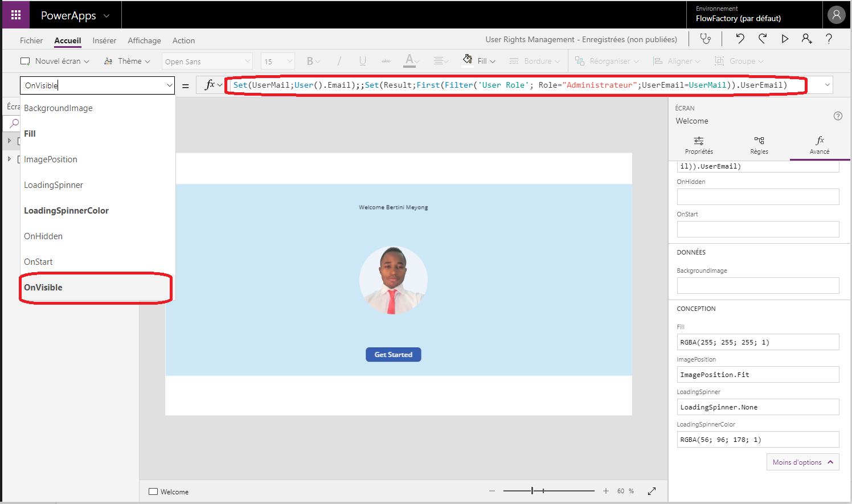
Task: Fit canvas to window using expand icon
Action: coord(652,491)
